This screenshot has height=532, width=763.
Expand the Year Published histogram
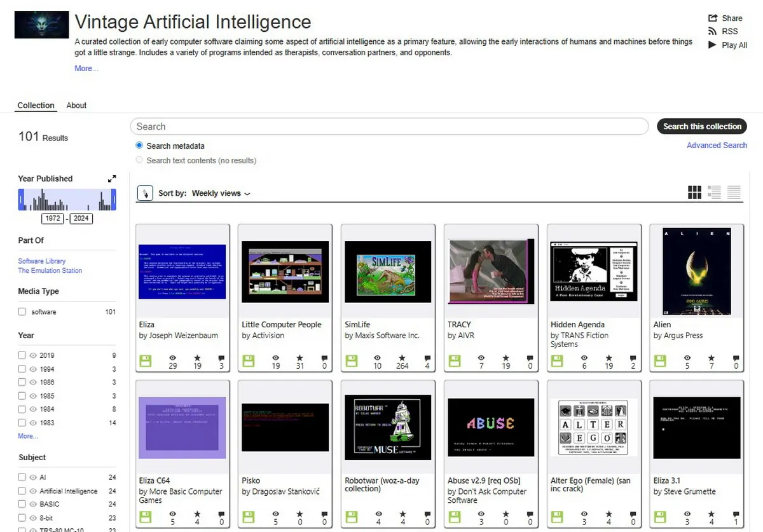pyautogui.click(x=112, y=179)
